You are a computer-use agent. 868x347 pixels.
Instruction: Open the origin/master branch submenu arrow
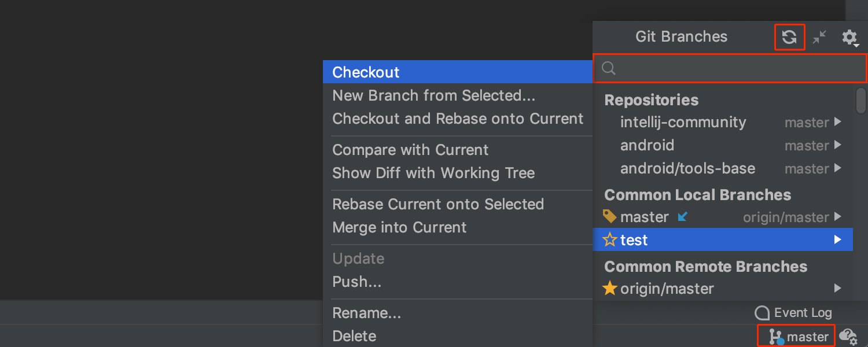point(838,288)
